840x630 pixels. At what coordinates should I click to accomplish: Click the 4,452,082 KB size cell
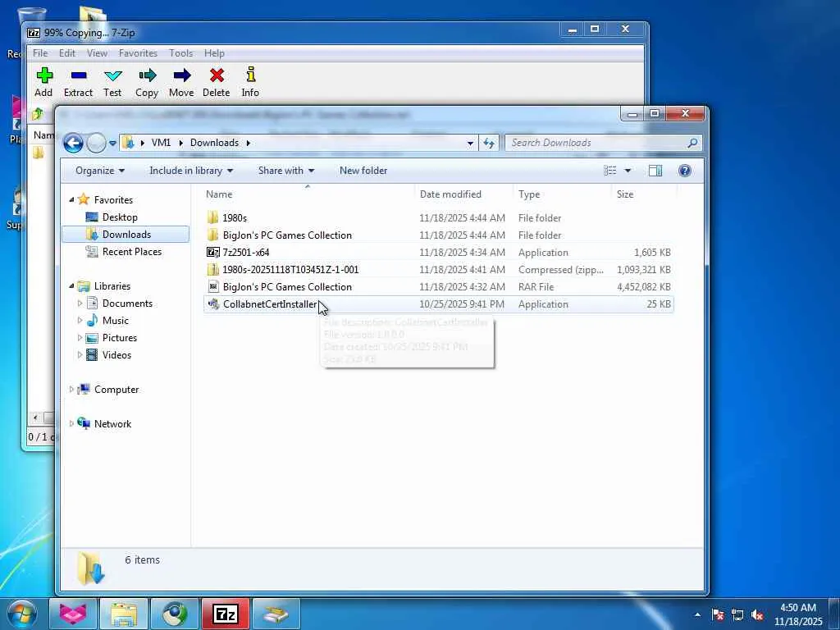(x=643, y=286)
